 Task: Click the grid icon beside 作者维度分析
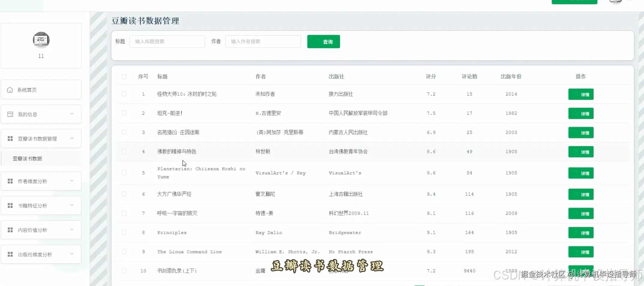coord(10,181)
